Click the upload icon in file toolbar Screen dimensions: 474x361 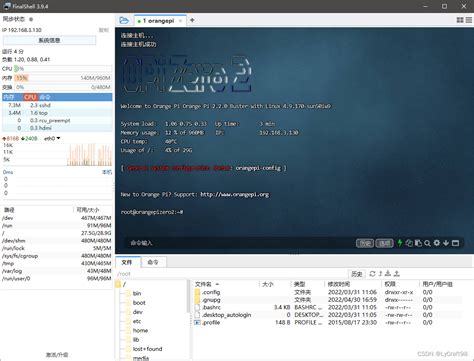tap(397, 274)
